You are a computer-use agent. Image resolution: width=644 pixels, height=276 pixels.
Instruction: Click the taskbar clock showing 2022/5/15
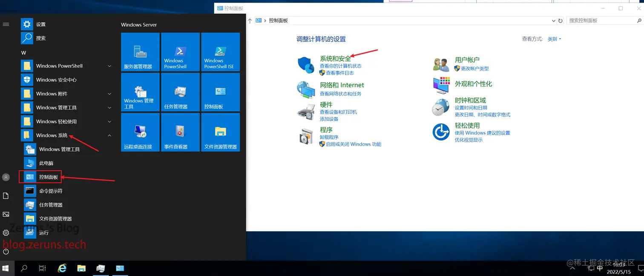coord(618,268)
